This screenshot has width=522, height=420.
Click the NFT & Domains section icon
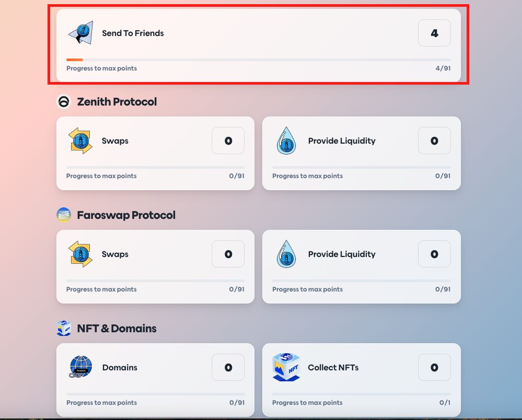click(64, 328)
